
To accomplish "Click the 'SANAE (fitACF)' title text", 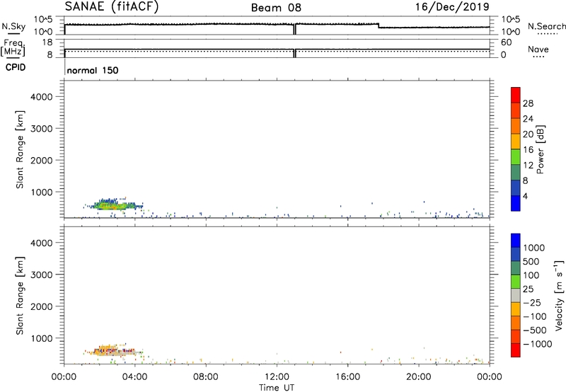I will [x=112, y=7].
